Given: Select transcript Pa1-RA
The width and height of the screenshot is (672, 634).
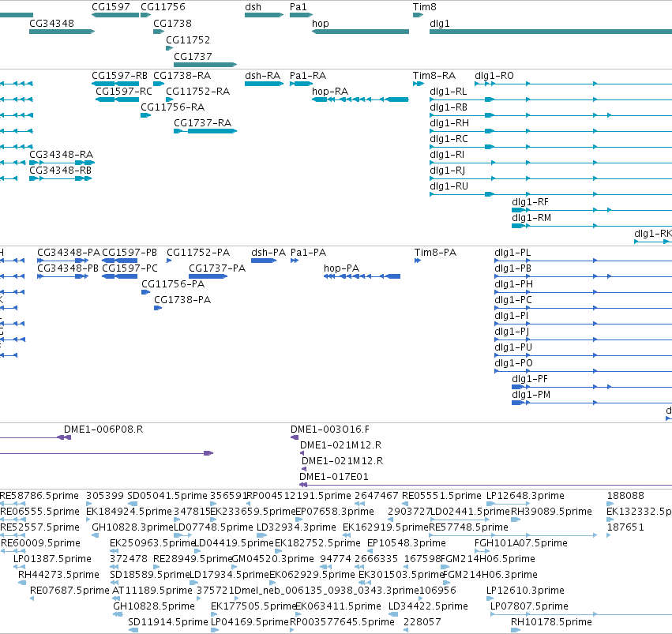Looking at the screenshot, I should click(308, 76).
